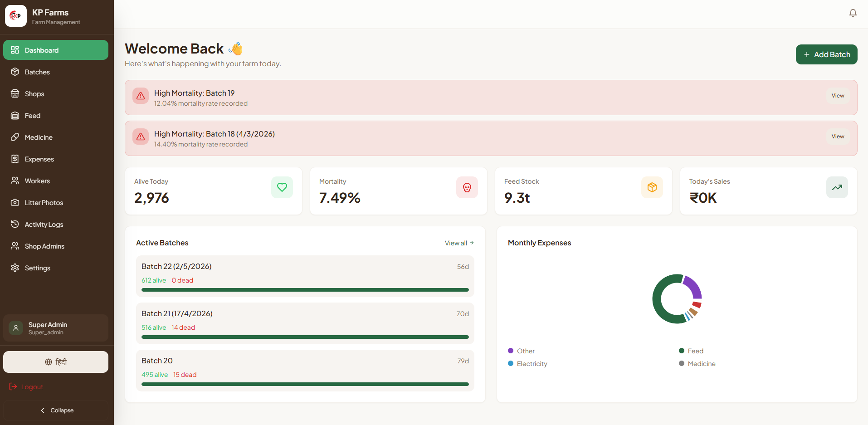Image resolution: width=868 pixels, height=425 pixels.
Task: Open the Dashboard menu item
Action: pos(56,50)
